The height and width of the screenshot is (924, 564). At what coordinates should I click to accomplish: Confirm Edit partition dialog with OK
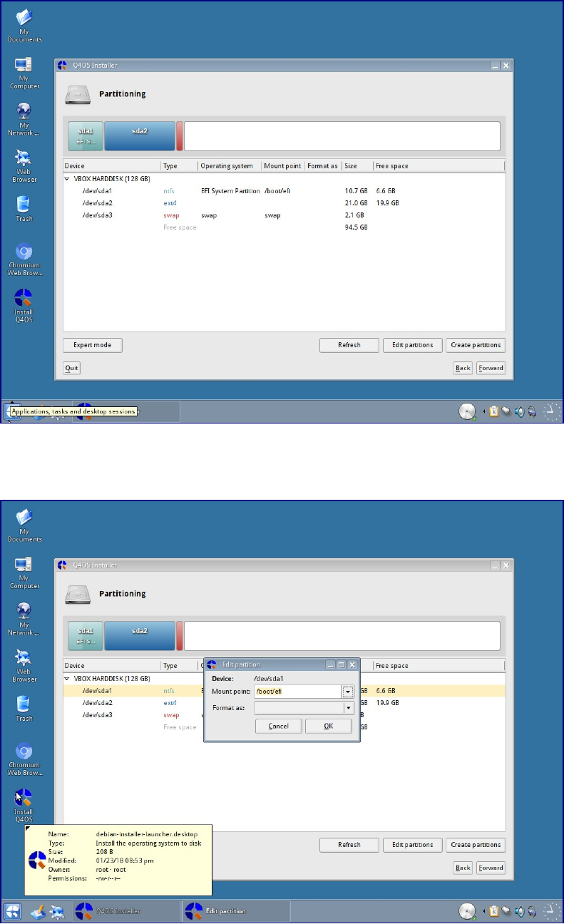tap(328, 726)
